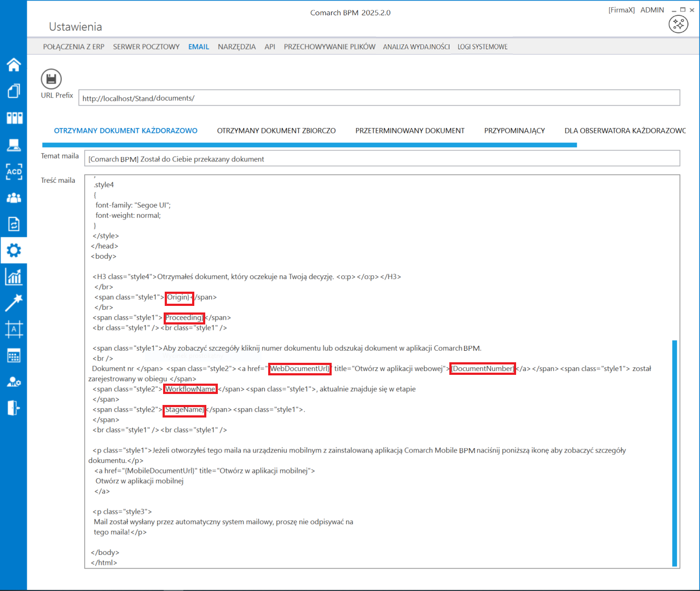Switch to POŁĄCZENIA Z ERP tab
Screen dimensions: 700x591
74,47
